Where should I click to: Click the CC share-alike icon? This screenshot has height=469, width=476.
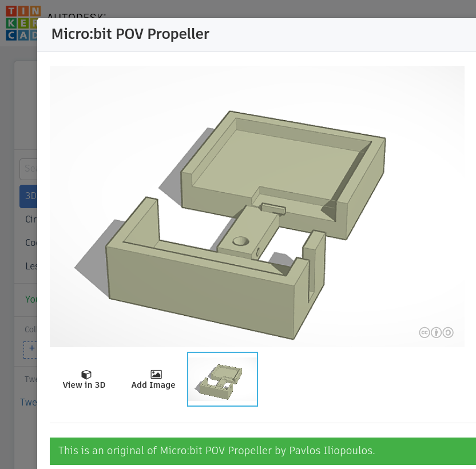tap(448, 333)
